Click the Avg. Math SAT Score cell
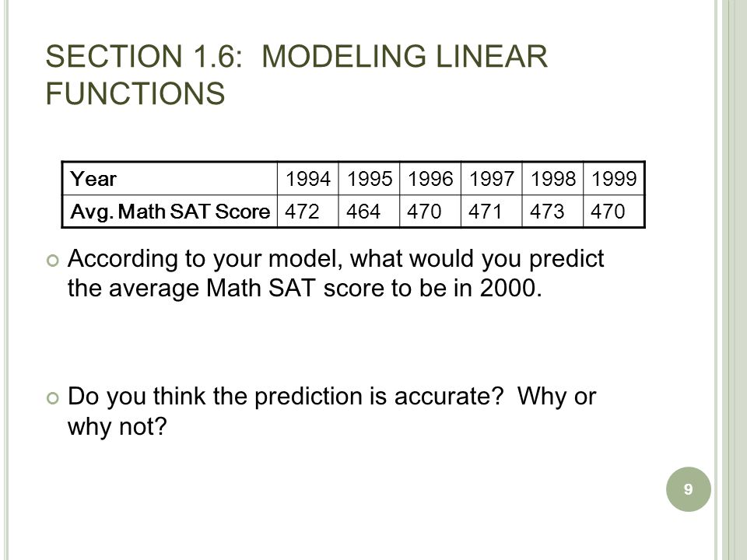 coord(170,211)
